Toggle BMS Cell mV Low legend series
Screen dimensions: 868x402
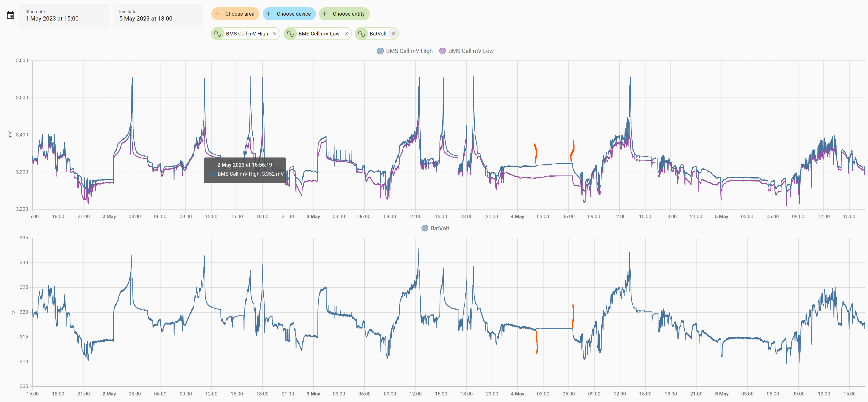(471, 51)
